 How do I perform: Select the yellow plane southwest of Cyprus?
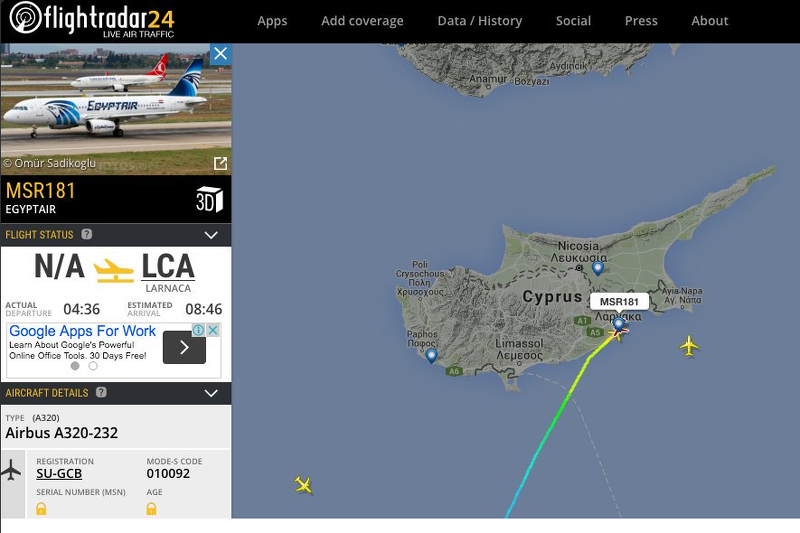pyautogui.click(x=303, y=485)
